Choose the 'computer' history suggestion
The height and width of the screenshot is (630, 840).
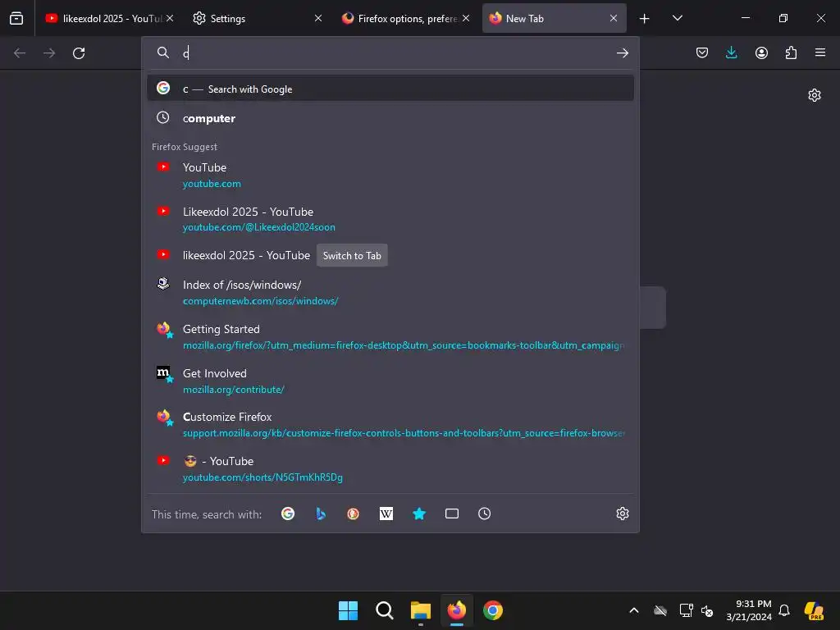coord(390,118)
